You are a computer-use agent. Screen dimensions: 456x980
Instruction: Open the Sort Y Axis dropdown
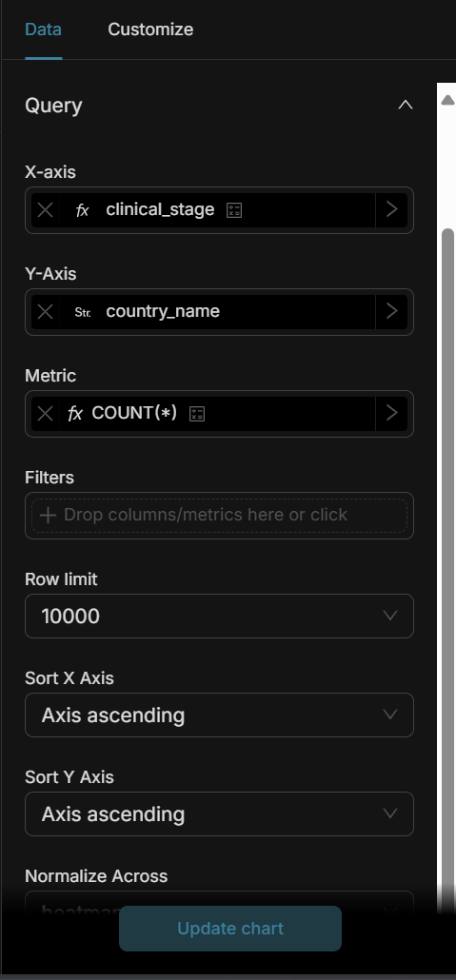point(219,813)
